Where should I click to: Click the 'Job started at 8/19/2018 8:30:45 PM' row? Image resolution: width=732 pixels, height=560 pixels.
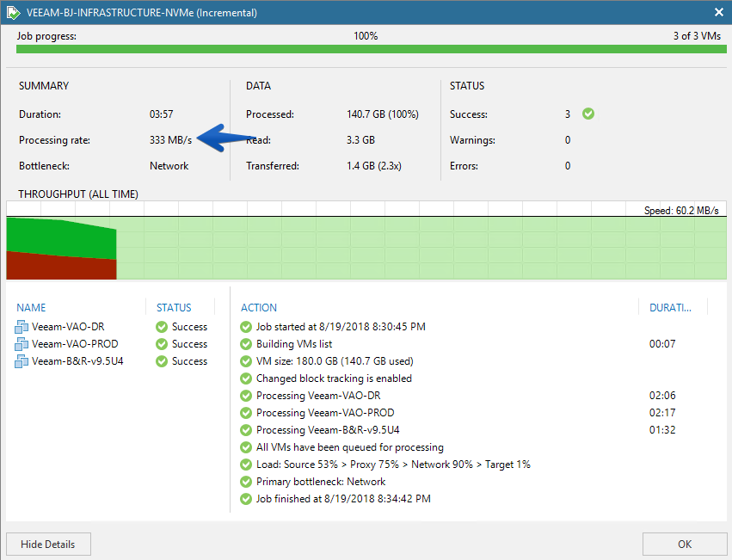tap(341, 327)
